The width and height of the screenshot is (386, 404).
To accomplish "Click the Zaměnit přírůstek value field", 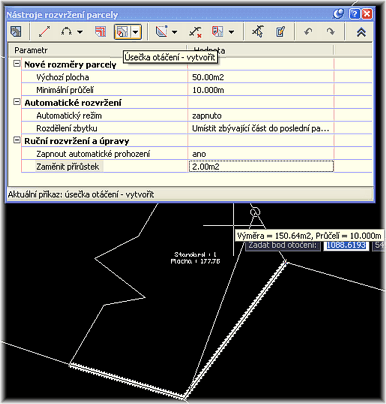I will click(261, 166).
